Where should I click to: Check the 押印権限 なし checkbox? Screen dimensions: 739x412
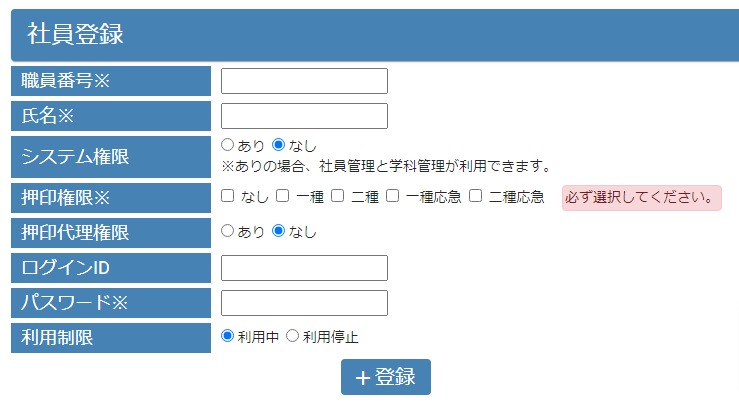point(228,196)
